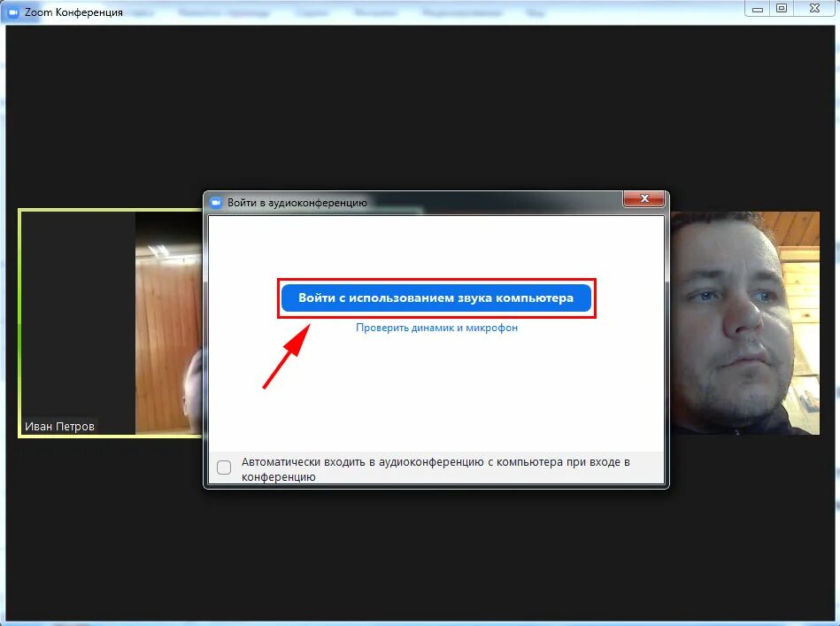840x626 pixels.
Task: Close the "Войти в аудиоконференцию" dialog
Action: (x=644, y=198)
